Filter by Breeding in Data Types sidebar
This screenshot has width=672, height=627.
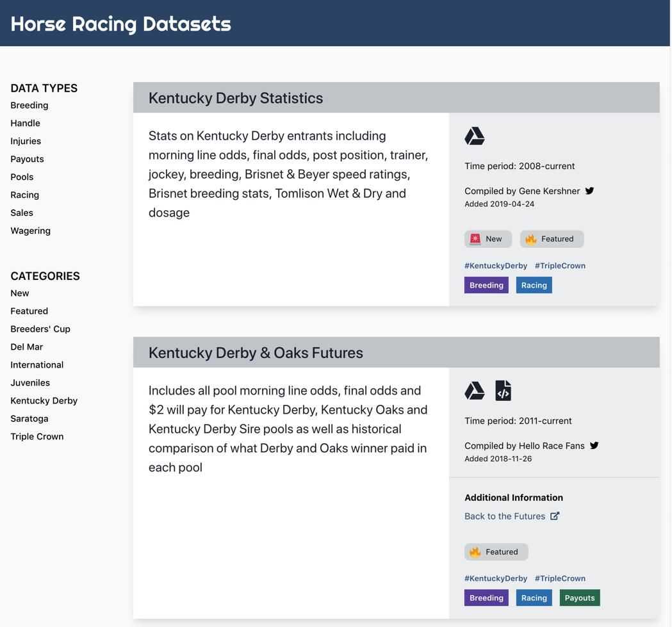(29, 105)
